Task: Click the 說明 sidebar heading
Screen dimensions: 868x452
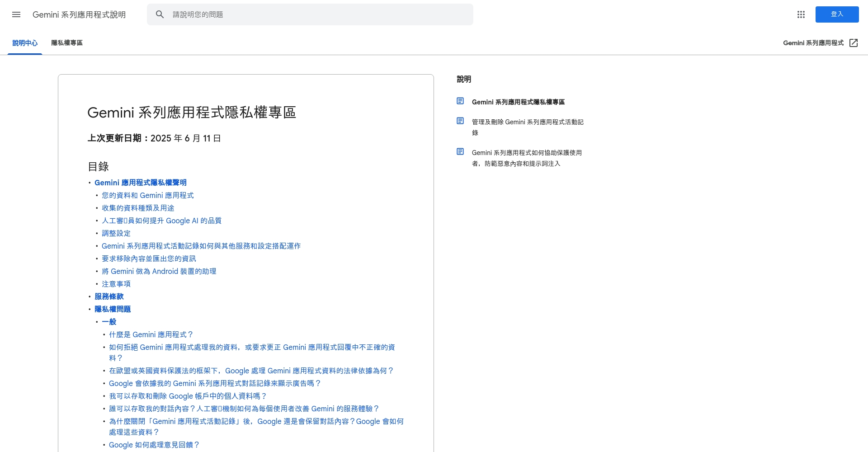Action: [464, 79]
